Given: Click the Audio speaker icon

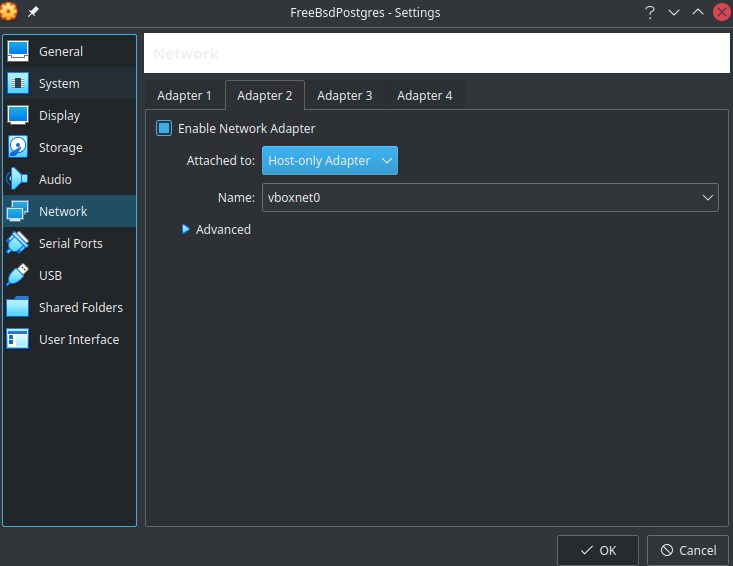Looking at the screenshot, I should (x=18, y=179).
